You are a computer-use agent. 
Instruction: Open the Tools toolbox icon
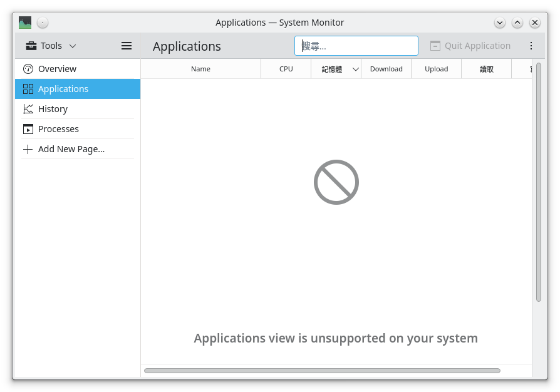pos(31,45)
